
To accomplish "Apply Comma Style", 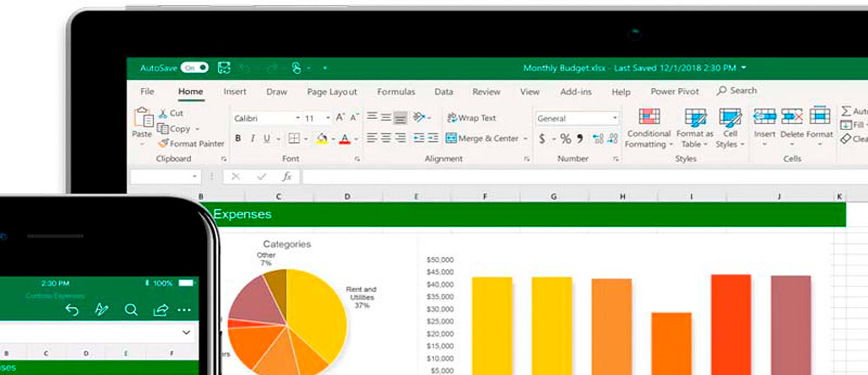I will pyautogui.click(x=580, y=139).
